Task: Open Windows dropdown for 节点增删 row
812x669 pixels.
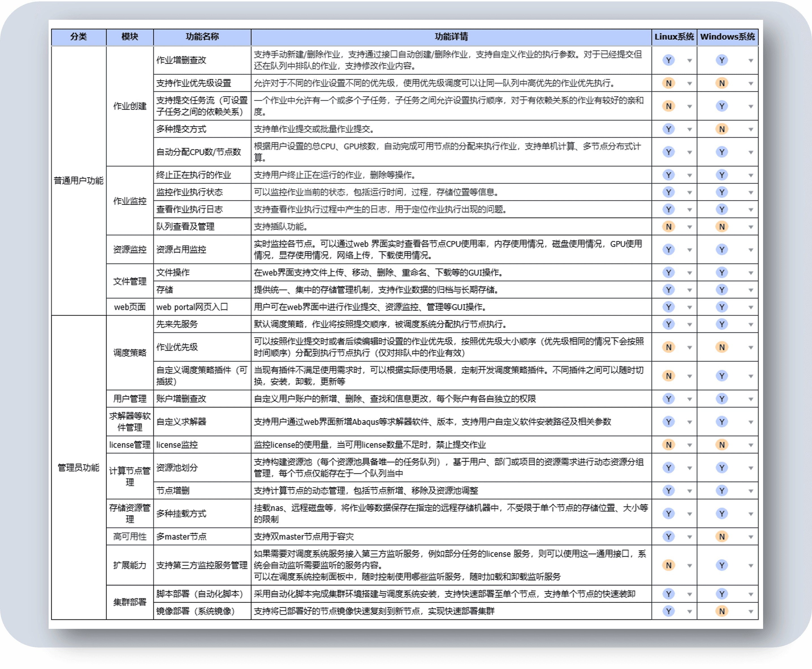Action: [x=750, y=491]
